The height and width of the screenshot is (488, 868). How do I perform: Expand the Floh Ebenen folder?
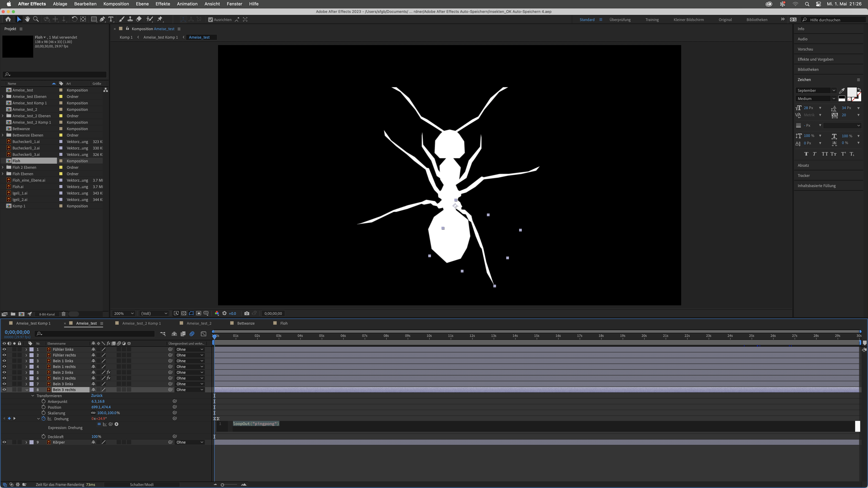pos(3,174)
